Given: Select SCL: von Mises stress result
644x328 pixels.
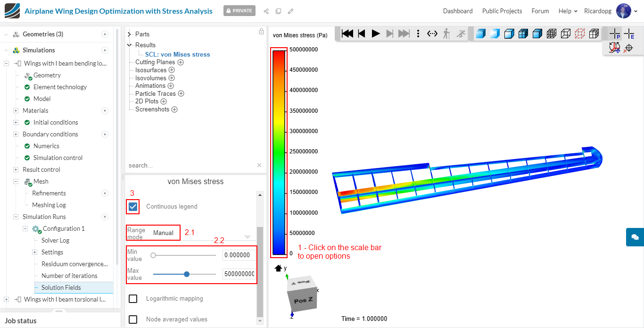Looking at the screenshot, I should tap(178, 54).
